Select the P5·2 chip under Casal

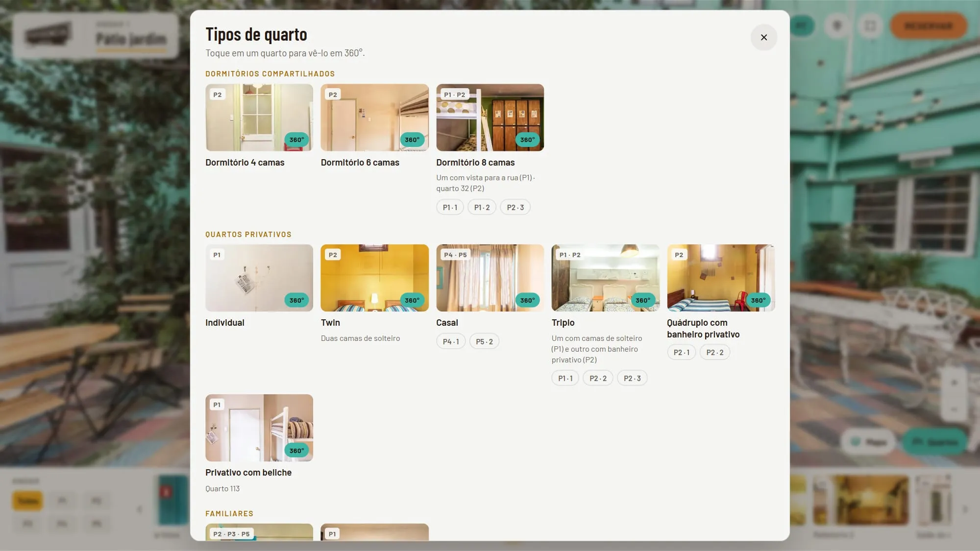click(x=484, y=341)
